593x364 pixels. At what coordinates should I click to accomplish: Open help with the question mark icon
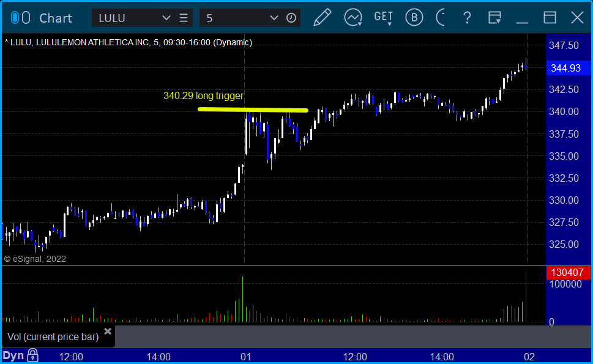[x=467, y=18]
